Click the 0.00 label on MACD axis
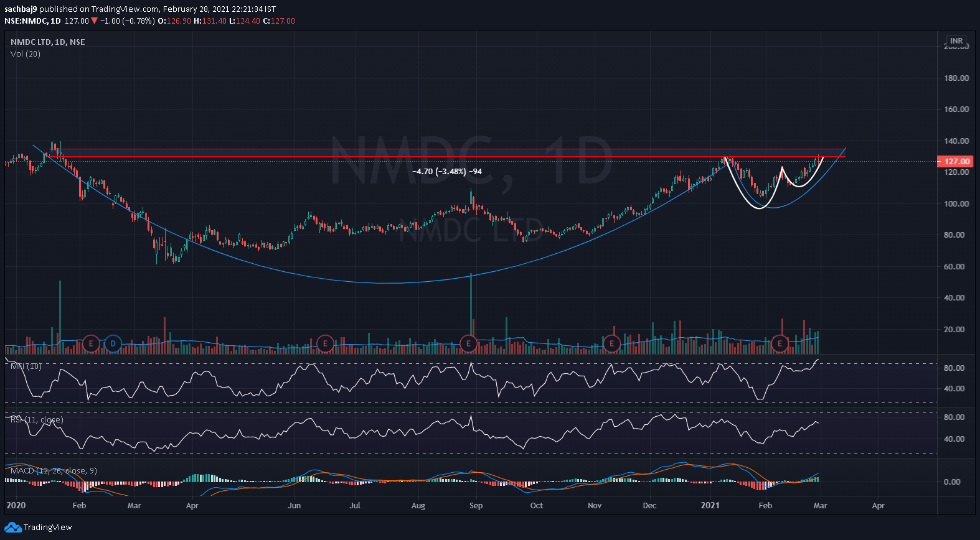This screenshot has height=540, width=980. click(952, 482)
